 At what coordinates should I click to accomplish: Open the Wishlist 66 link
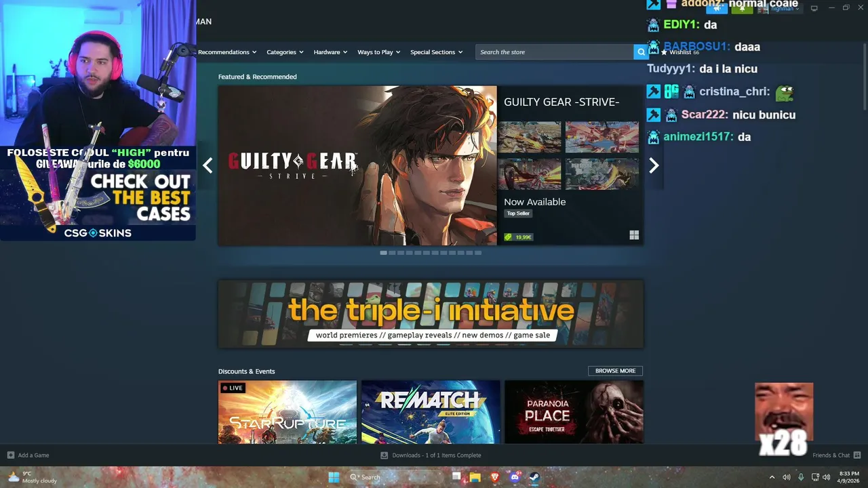tap(679, 52)
